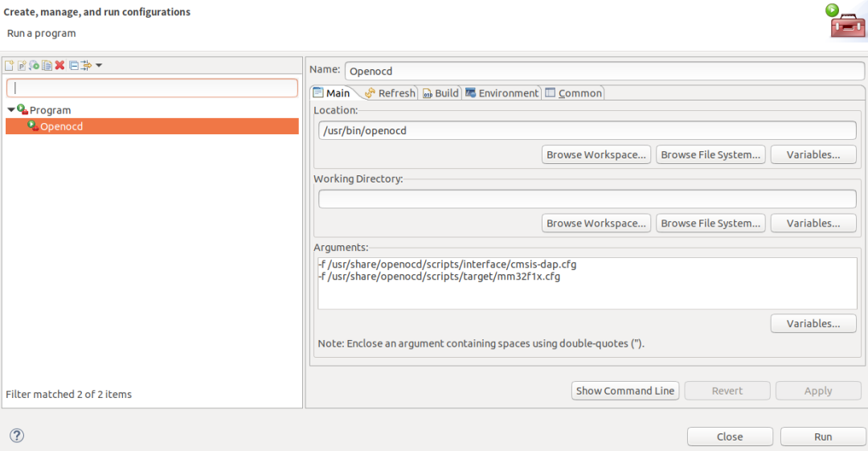Click Browse Workspace under Location

tap(596, 154)
